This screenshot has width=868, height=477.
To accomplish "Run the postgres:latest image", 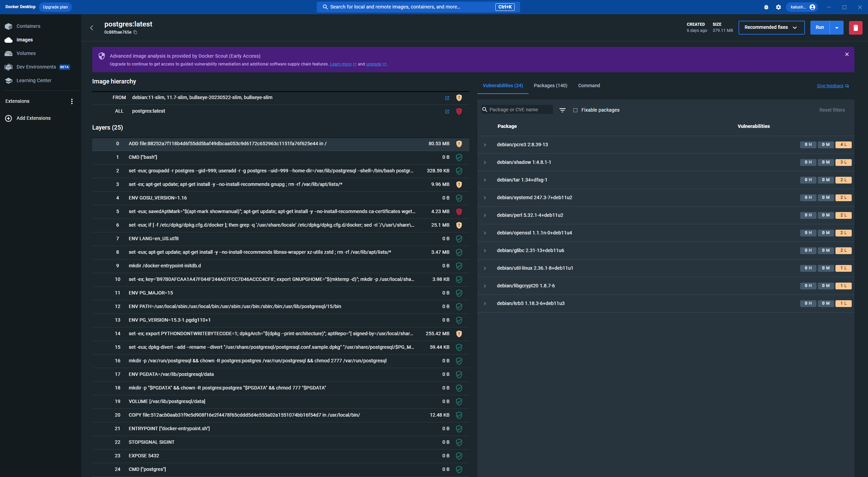I will tap(820, 27).
